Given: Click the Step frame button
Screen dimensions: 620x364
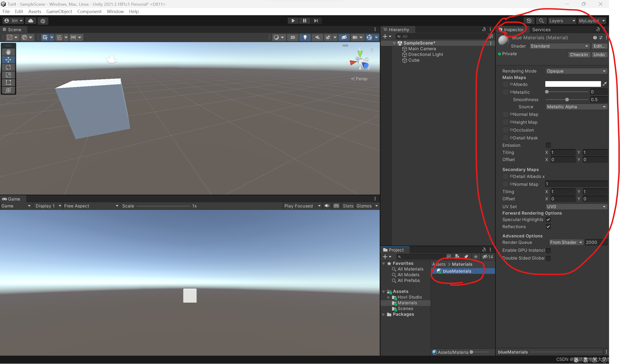Looking at the screenshot, I should 316,21.
